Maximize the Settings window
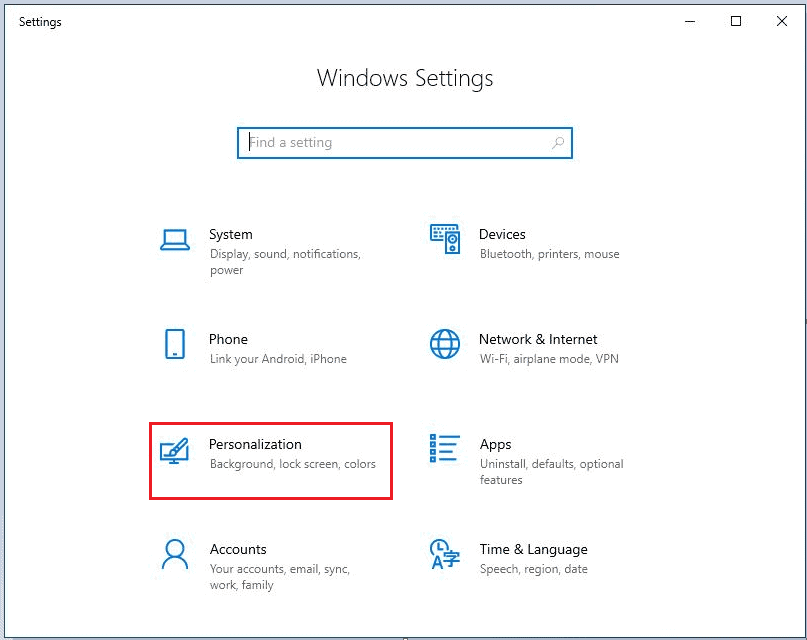 tap(736, 21)
